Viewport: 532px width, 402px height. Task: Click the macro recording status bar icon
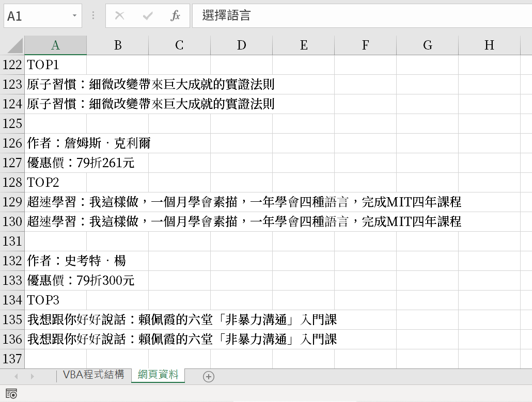[11, 394]
